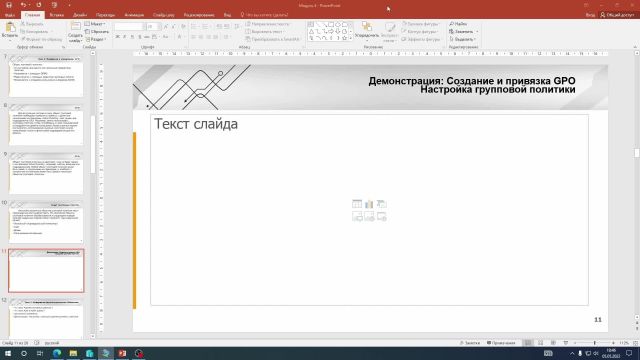Click the Reset (Сбросить) slide button
Image resolution: width=640 pixels, height=360 pixels.
click(97, 31)
